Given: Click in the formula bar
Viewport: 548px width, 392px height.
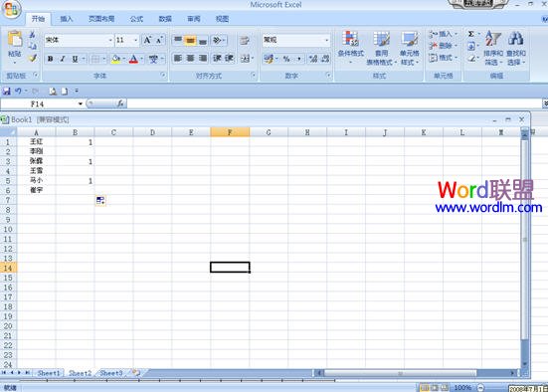Looking at the screenshot, I should (334, 103).
